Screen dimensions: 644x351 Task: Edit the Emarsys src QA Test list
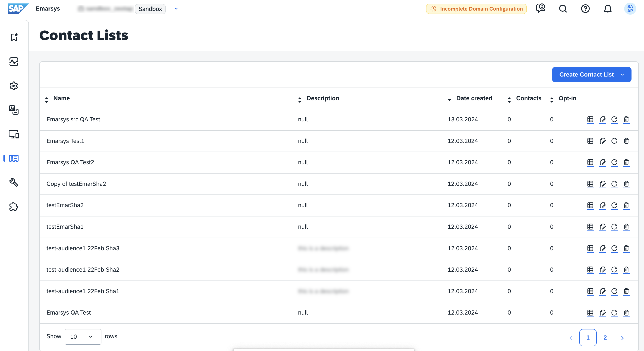click(x=602, y=119)
